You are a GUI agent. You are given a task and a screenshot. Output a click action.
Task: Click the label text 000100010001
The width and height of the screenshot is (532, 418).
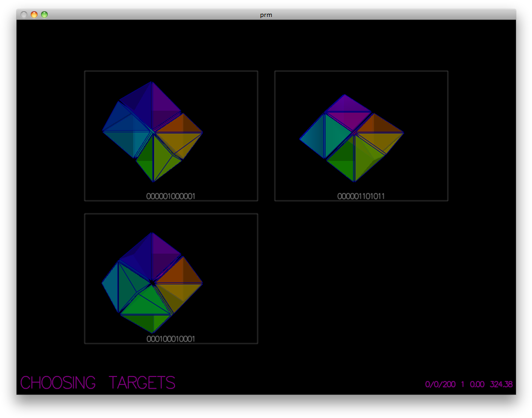(x=171, y=339)
